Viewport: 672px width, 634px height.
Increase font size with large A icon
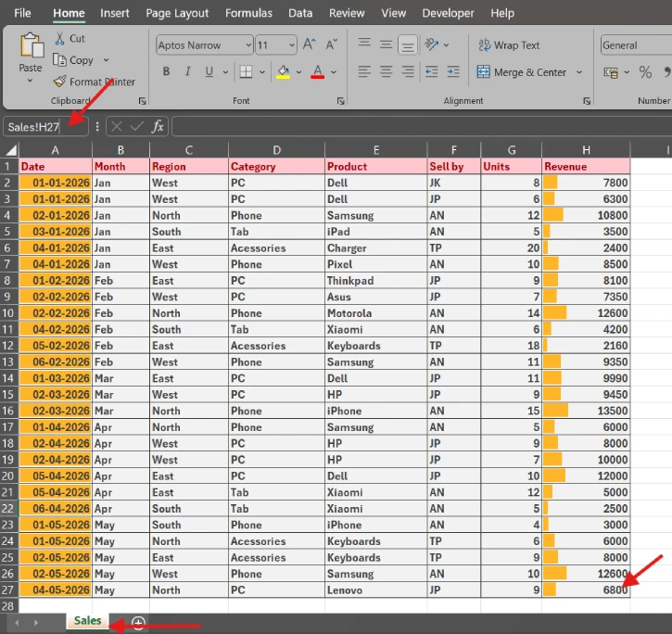(309, 44)
